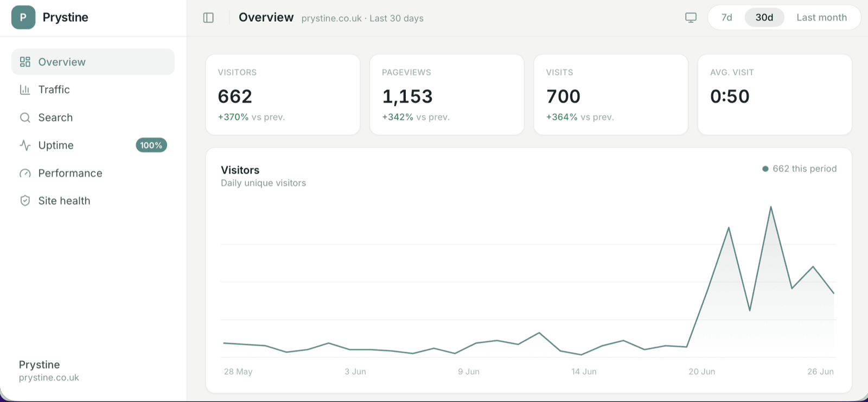This screenshot has height=402, width=868.
Task: Go to the Search section
Action: [x=93, y=118]
